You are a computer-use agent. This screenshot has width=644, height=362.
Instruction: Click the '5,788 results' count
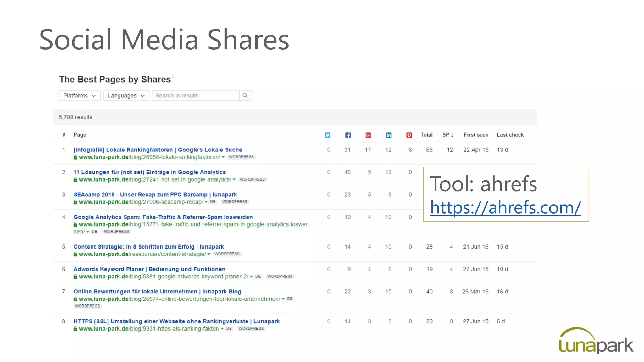click(75, 117)
